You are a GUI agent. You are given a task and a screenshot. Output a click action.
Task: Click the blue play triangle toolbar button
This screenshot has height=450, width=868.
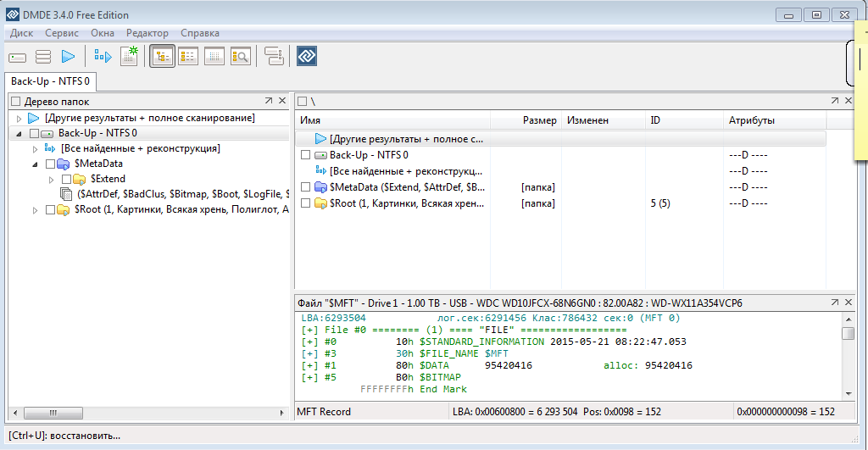[68, 57]
